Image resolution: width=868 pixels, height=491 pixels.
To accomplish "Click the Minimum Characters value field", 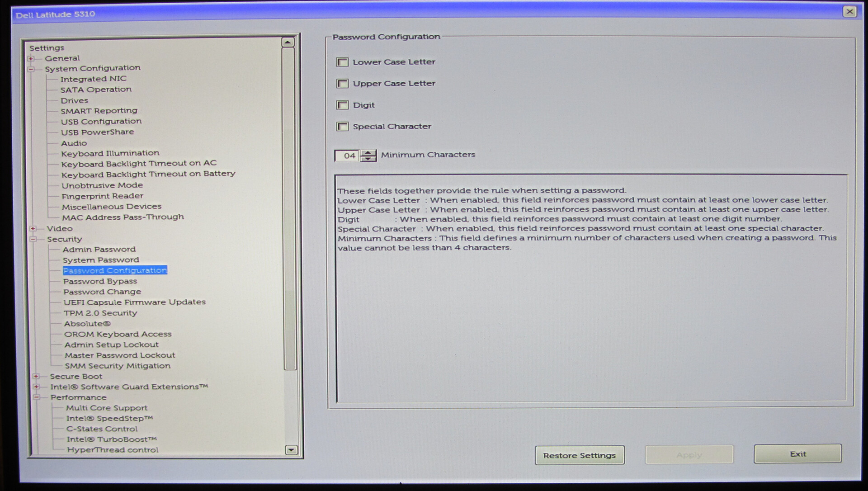I will pos(347,156).
